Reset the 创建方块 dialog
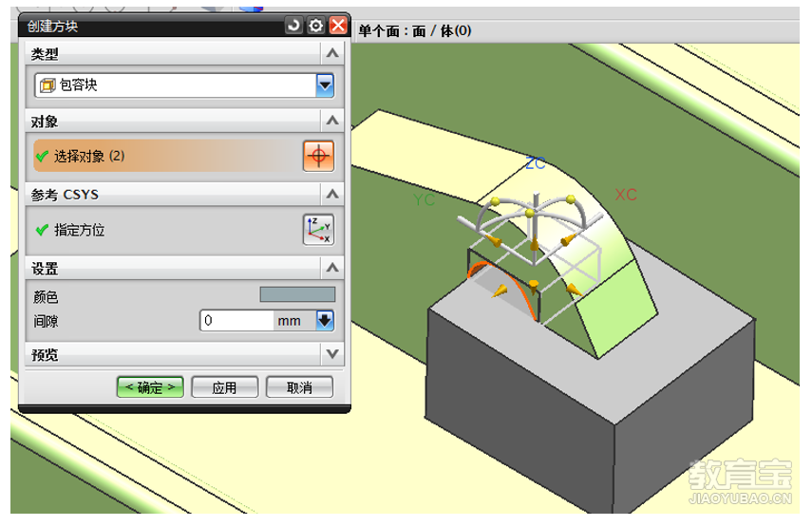The height and width of the screenshot is (526, 812). point(293,25)
